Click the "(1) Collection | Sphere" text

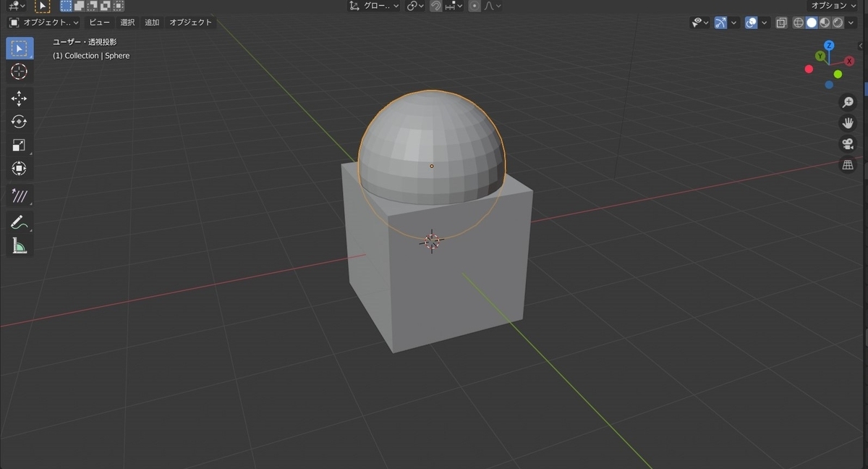[x=91, y=56]
